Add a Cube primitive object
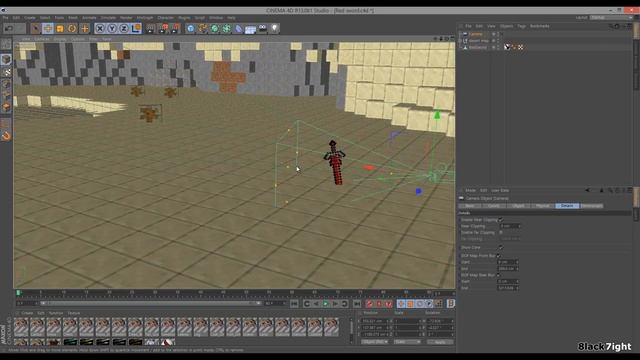Image resolution: width=640 pixels, height=360 pixels. [191, 28]
